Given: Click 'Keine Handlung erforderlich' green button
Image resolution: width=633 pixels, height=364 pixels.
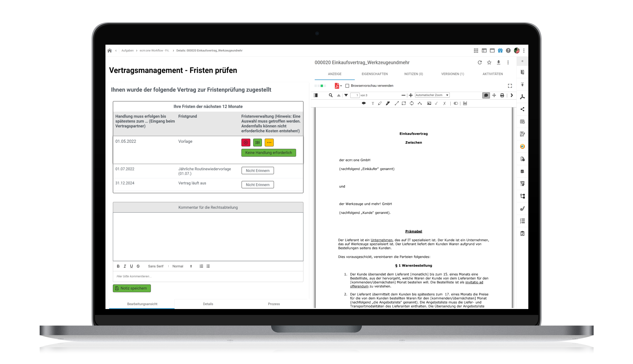Looking at the screenshot, I should [269, 153].
